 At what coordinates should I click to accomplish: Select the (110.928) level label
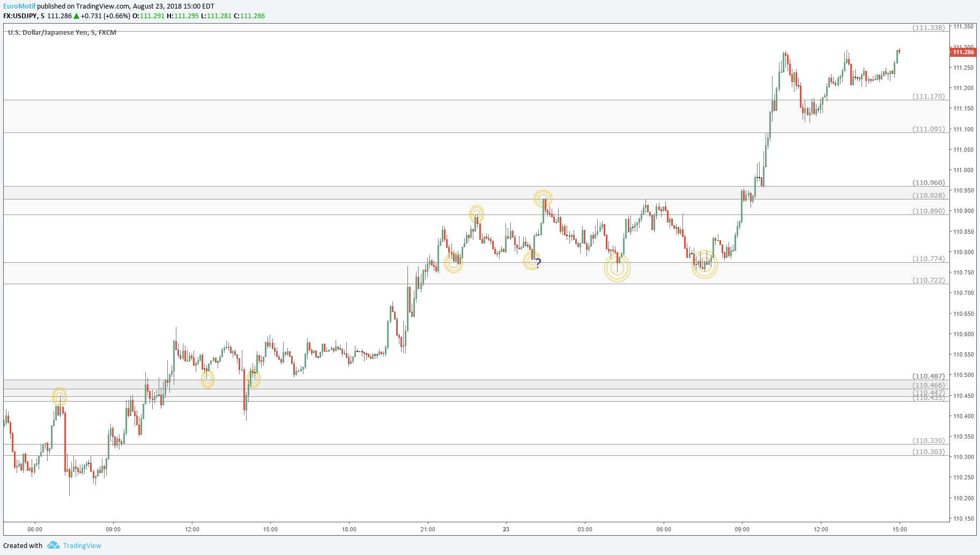pyautogui.click(x=929, y=196)
